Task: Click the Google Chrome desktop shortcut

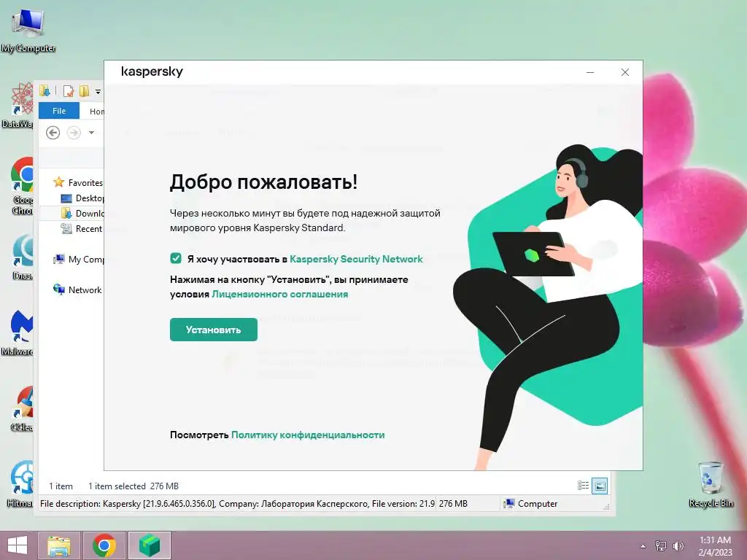Action: click(22, 187)
